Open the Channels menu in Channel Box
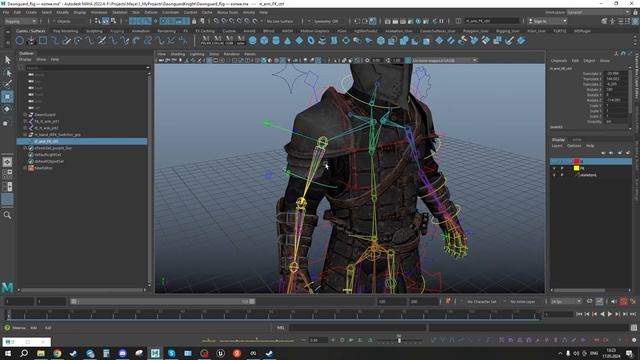640x360 pixels. pos(559,60)
